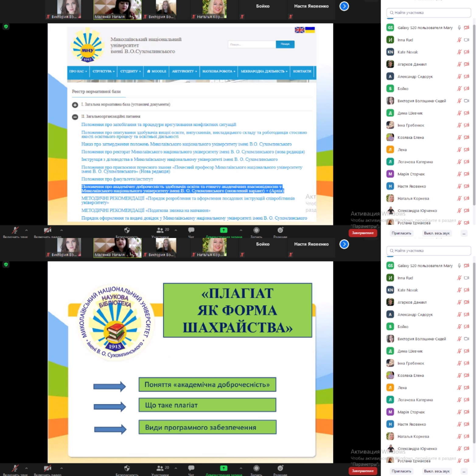
Task: Click green Share Screen icon under the website
Action: 224,231
